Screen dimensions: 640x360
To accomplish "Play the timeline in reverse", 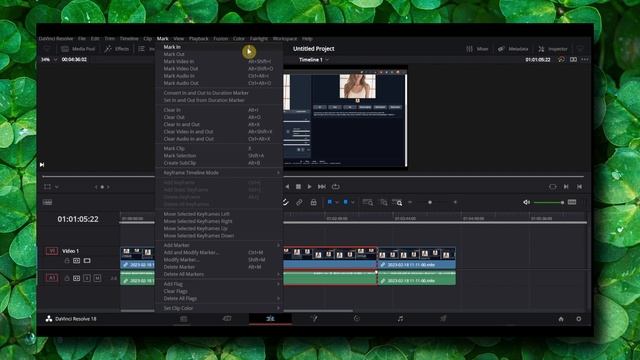I will 287,187.
